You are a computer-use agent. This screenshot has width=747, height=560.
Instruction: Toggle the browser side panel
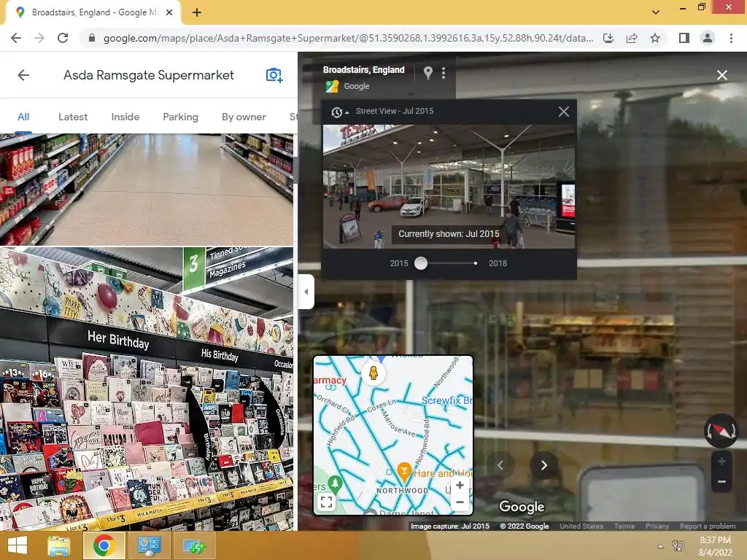(684, 38)
